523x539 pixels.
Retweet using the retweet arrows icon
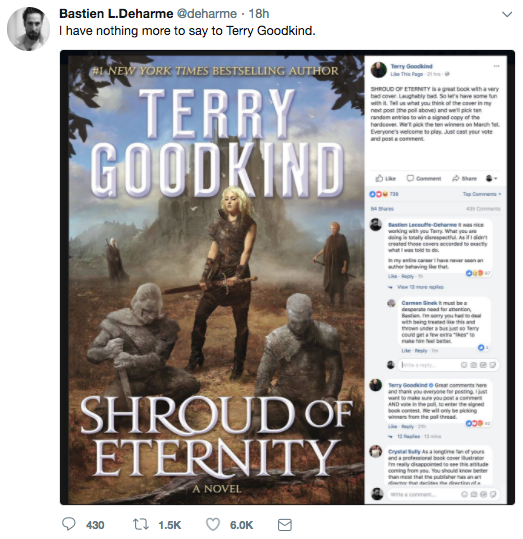click(140, 524)
